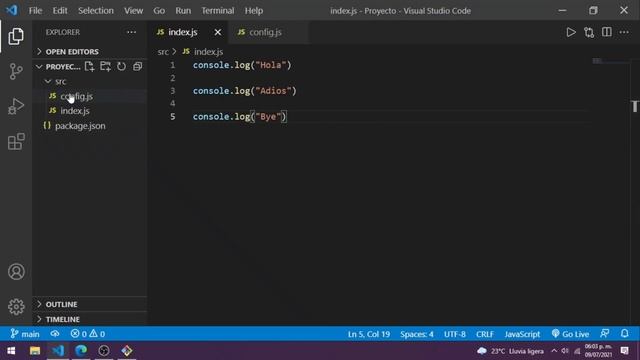
Task: Click the volume icon in system tray
Action: tap(565, 351)
